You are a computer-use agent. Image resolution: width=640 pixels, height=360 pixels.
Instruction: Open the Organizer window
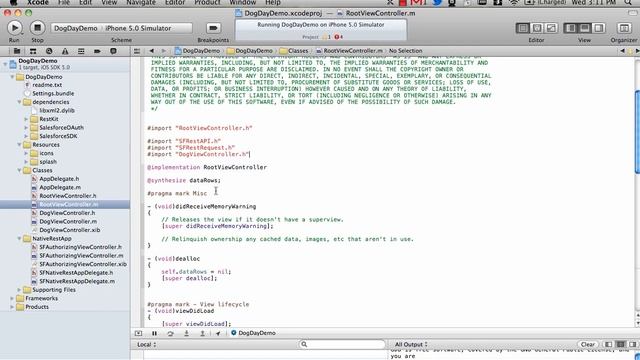624,28
